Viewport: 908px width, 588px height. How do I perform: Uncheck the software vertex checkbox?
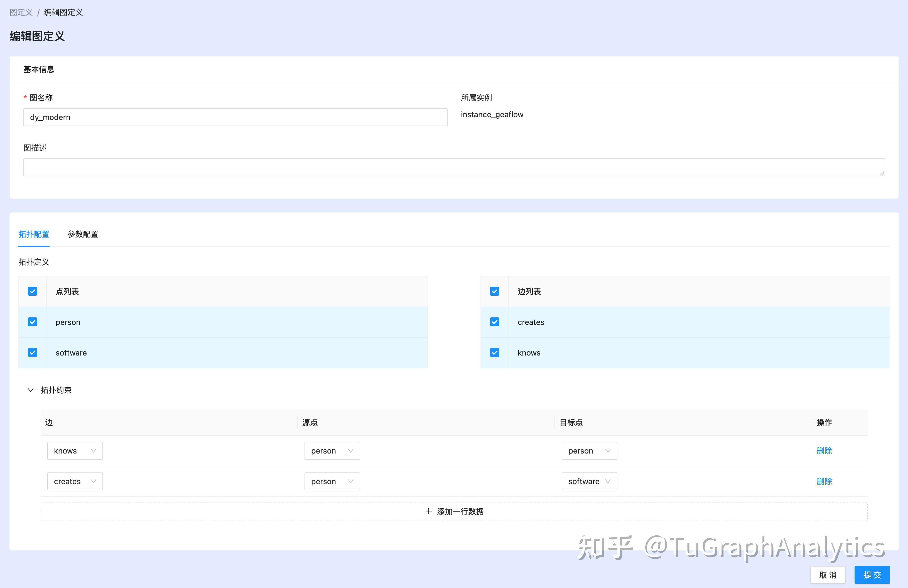(x=33, y=352)
